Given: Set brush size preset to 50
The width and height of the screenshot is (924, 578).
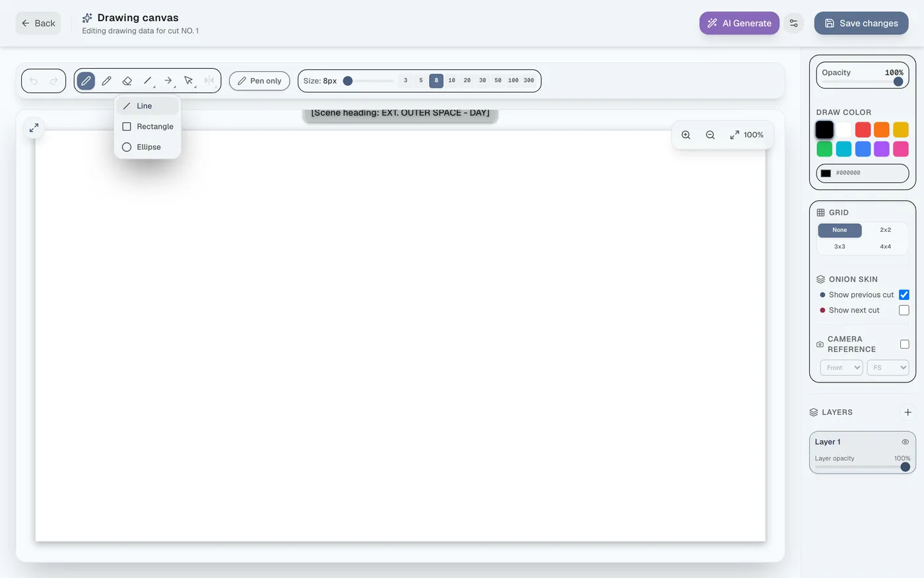Looking at the screenshot, I should tap(498, 81).
